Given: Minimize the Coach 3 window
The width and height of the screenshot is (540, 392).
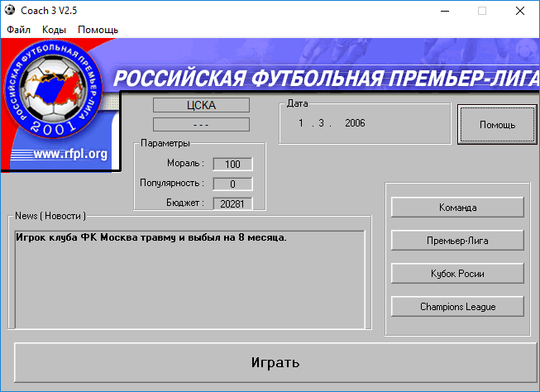Looking at the screenshot, I should (445, 11).
